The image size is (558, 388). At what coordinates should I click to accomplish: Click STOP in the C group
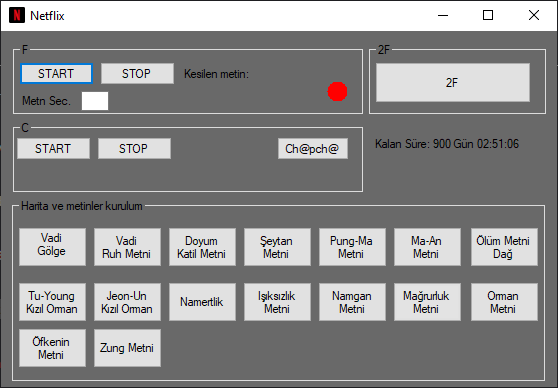pyautogui.click(x=134, y=148)
